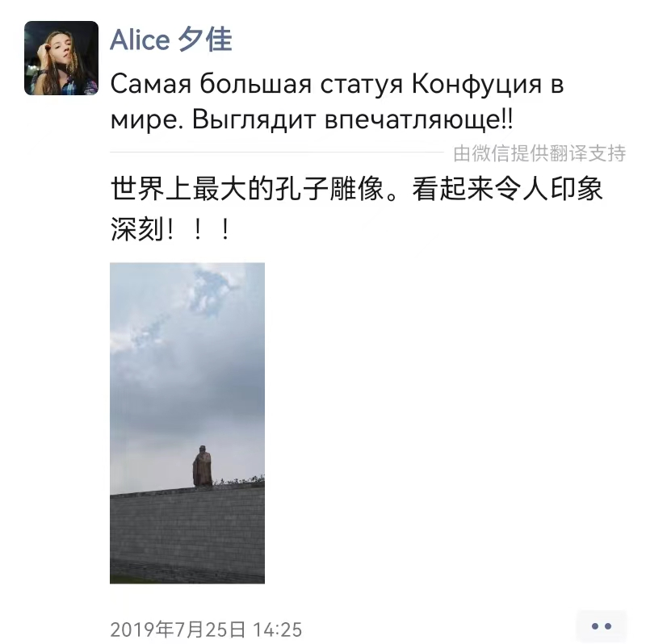The height and width of the screenshot is (644, 646).
Task: View the Confucius statue photo fullscreen
Action: [187, 423]
